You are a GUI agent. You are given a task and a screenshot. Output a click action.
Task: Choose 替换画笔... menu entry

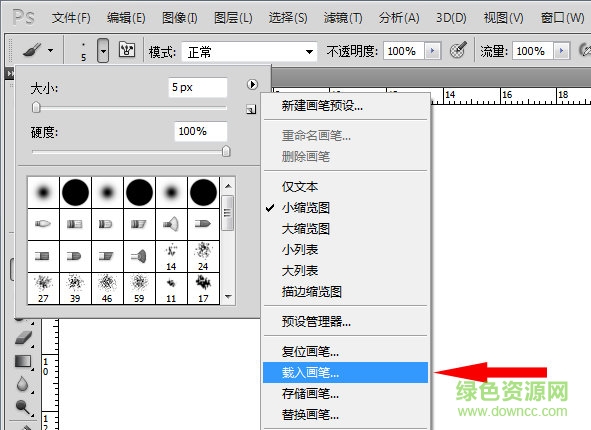(x=345, y=415)
